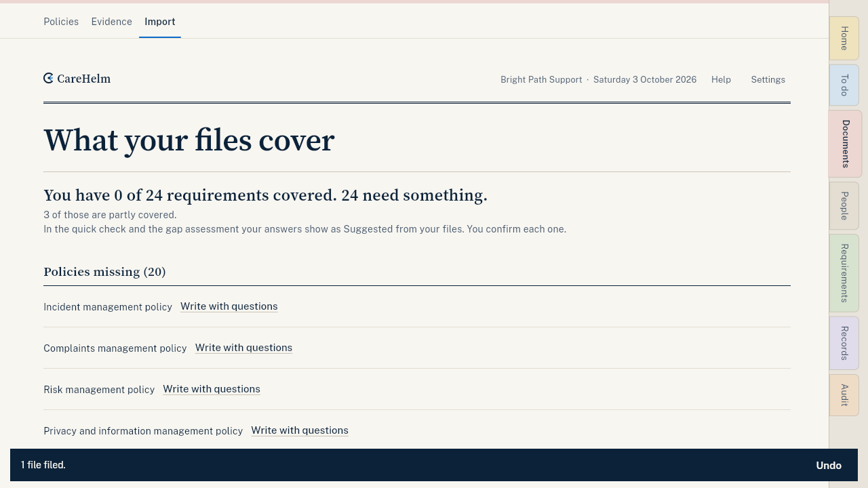Switch to the Evidence tab

(x=112, y=22)
